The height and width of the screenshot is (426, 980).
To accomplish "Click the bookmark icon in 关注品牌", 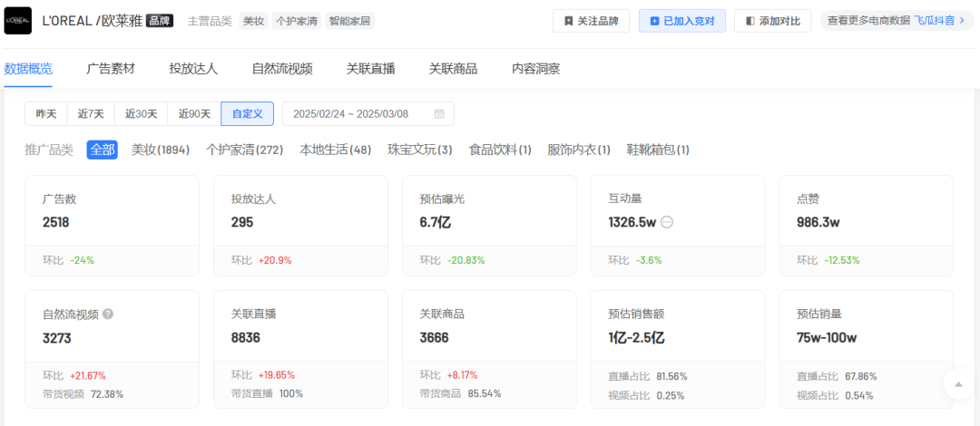I will tap(568, 21).
